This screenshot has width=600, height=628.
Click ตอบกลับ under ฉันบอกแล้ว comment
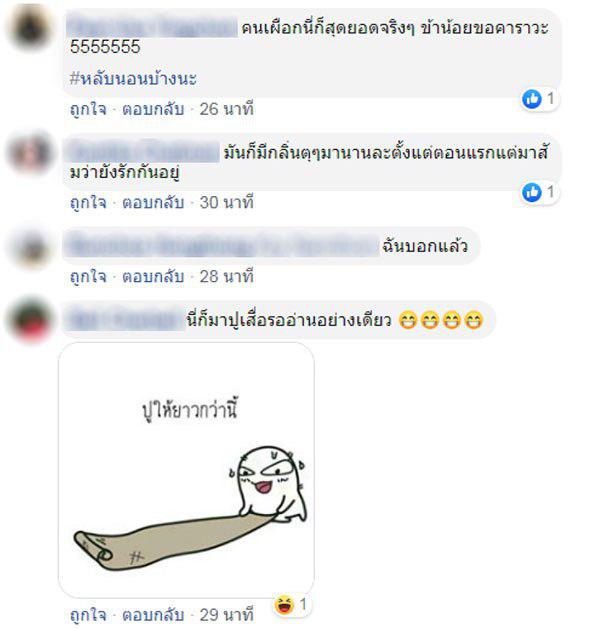click(x=153, y=276)
